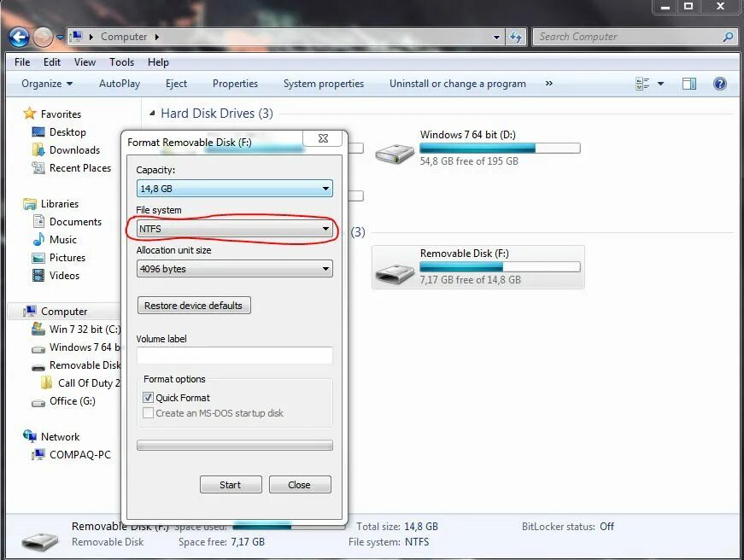Select the Removable Disk (F:) drive icon
The image size is (744, 560).
395,273
